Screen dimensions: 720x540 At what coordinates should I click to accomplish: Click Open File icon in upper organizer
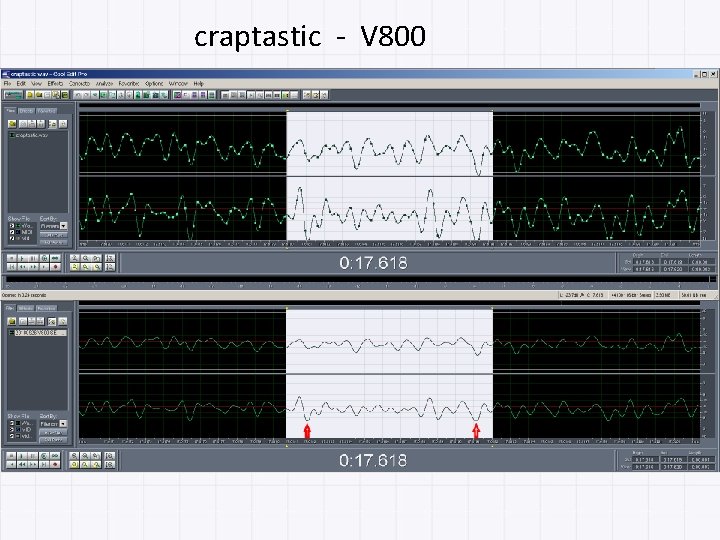tap(12, 124)
